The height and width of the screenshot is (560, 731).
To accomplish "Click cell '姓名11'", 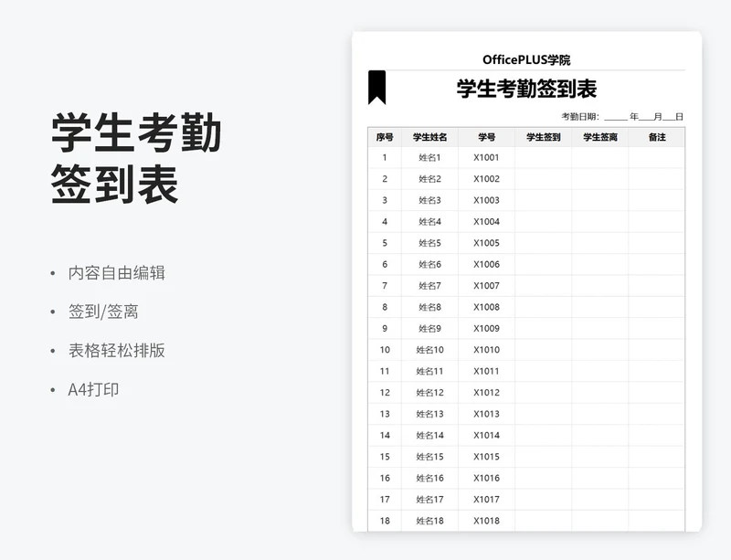I will (x=429, y=371).
